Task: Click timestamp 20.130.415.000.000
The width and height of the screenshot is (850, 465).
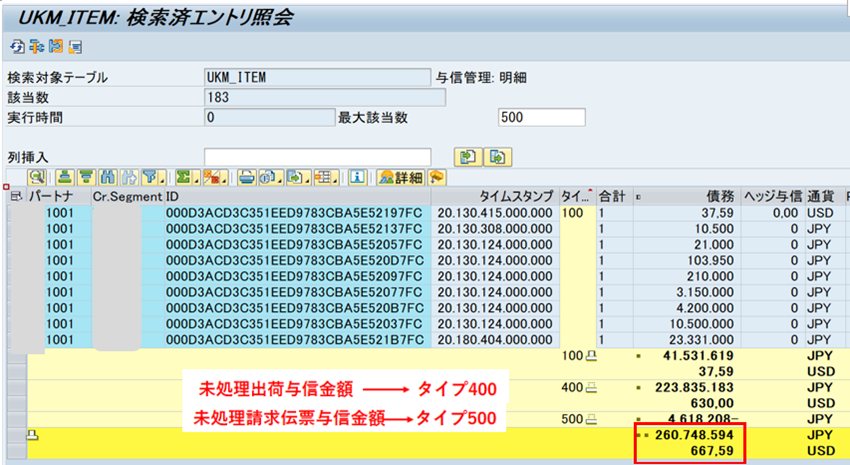Action: pos(495,213)
